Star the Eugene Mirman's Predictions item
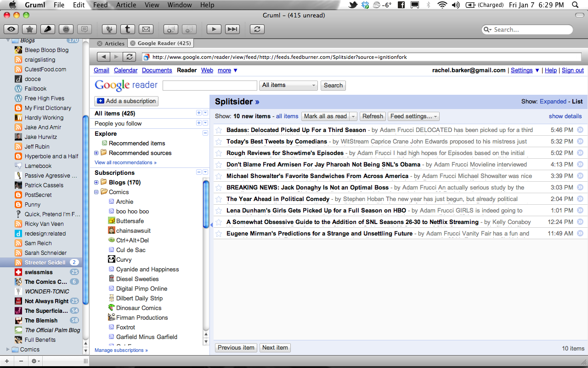Screen dimensions: 588x368 pyautogui.click(x=219, y=233)
